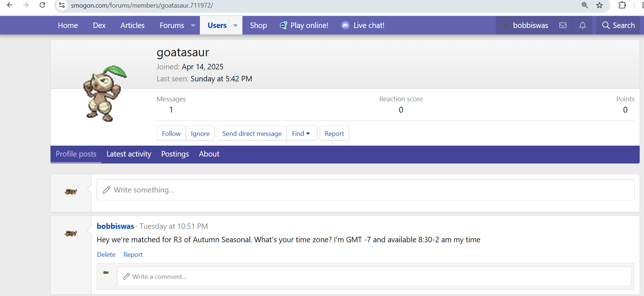Screen dimensions: 644x296
Task: Open the browser extensions puzzle icon
Action: click(x=622, y=5)
